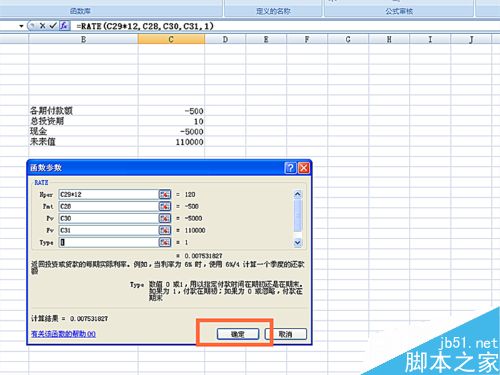
Task: Click range selector icon beside C30 field
Action: [165, 218]
